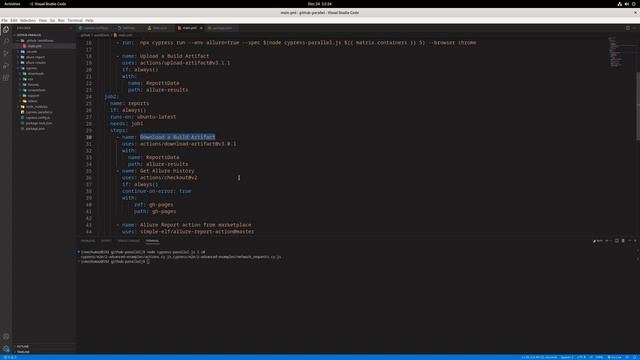Click the UTF-8 encoding status bar item
This screenshot has height=360, width=640.
pyautogui.click(x=581, y=357)
